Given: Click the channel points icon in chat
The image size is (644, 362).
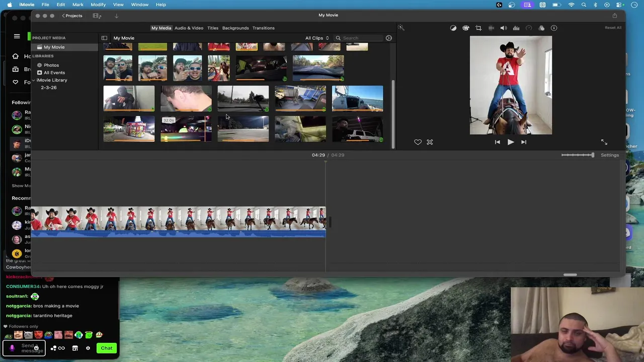Looking at the screenshot, I should coord(54,348).
